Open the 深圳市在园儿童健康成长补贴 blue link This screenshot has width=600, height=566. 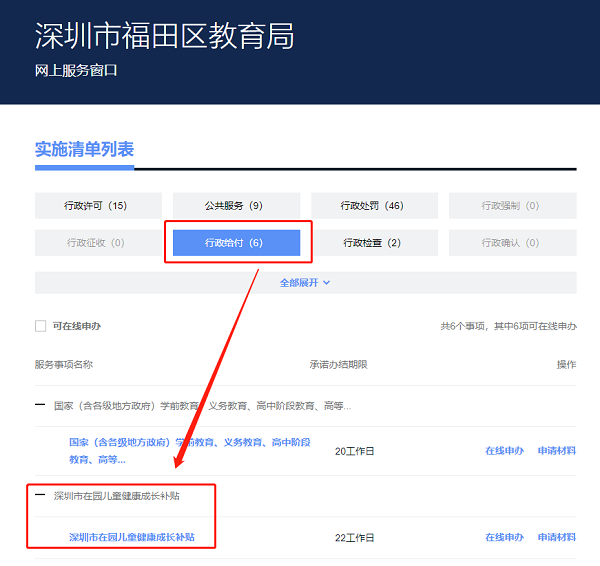point(132,537)
